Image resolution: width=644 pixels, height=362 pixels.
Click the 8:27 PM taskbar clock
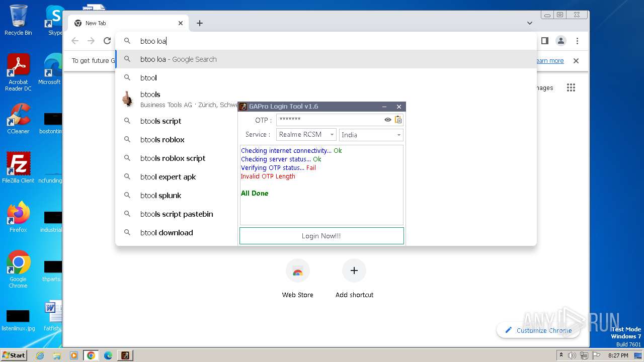pos(618,355)
